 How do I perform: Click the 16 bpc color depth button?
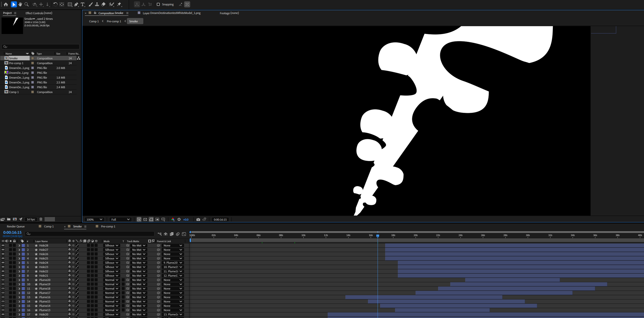click(x=31, y=219)
